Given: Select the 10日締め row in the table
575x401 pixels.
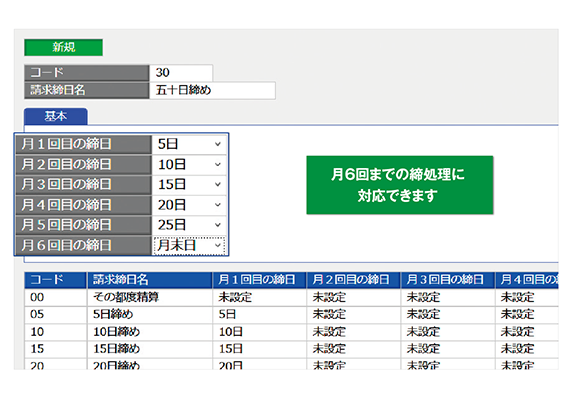Looking at the screenshot, I should tap(292, 332).
